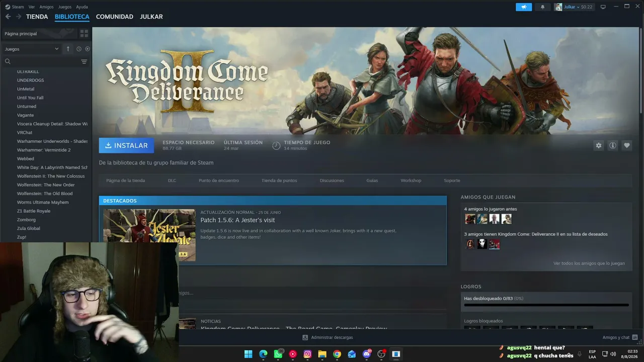
Task: Open the Ayuda menu
Action: click(x=82, y=7)
